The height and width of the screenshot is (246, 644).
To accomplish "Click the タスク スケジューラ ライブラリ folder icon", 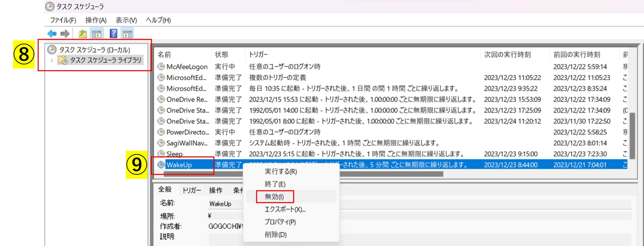I will (x=63, y=60).
